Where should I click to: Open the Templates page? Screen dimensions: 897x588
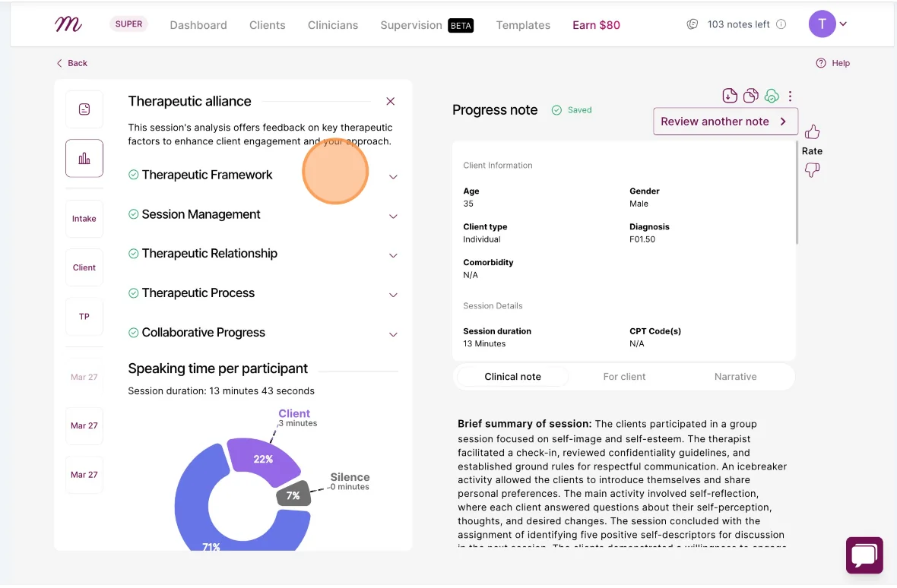coord(523,25)
